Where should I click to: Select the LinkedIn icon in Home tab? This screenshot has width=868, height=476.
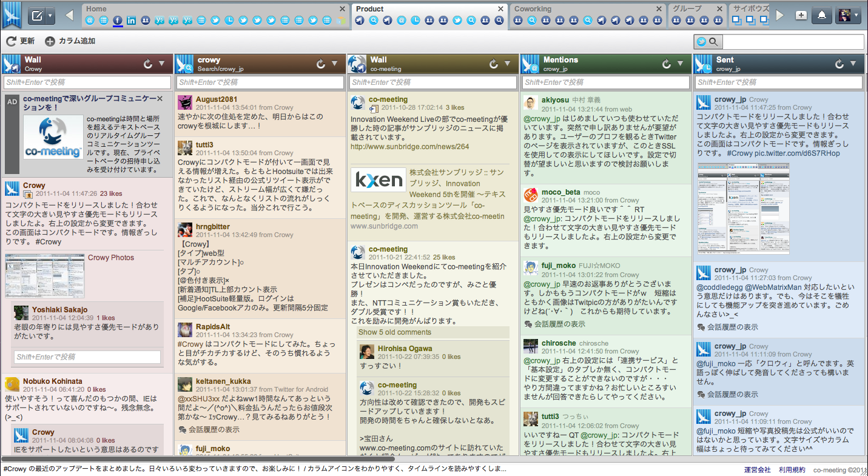coord(131,21)
